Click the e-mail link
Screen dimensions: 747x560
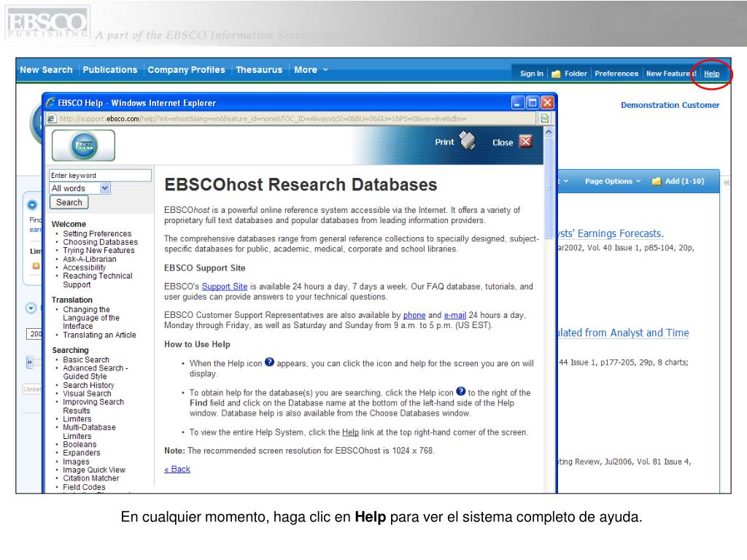pos(455,315)
